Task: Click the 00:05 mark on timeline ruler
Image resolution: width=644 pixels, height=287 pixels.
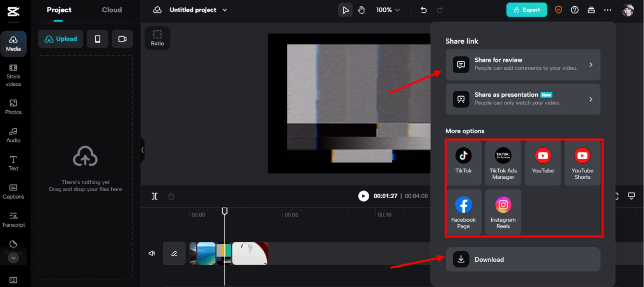Action: (x=291, y=214)
